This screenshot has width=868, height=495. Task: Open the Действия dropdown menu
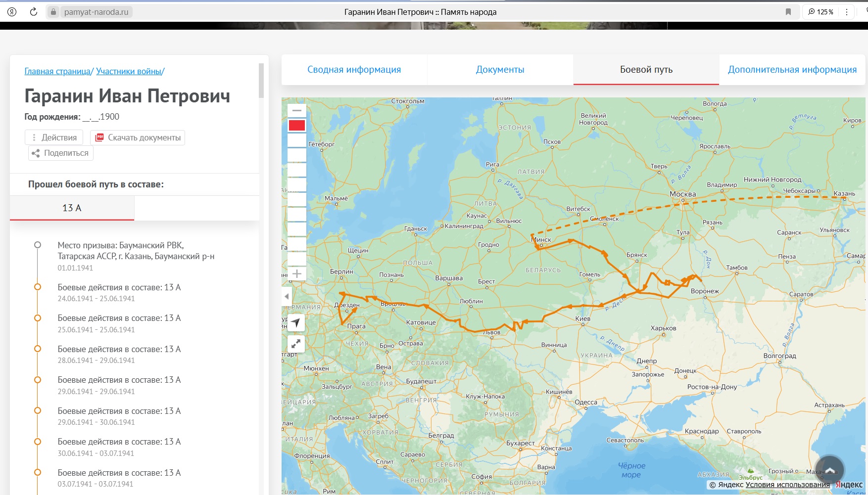click(54, 137)
